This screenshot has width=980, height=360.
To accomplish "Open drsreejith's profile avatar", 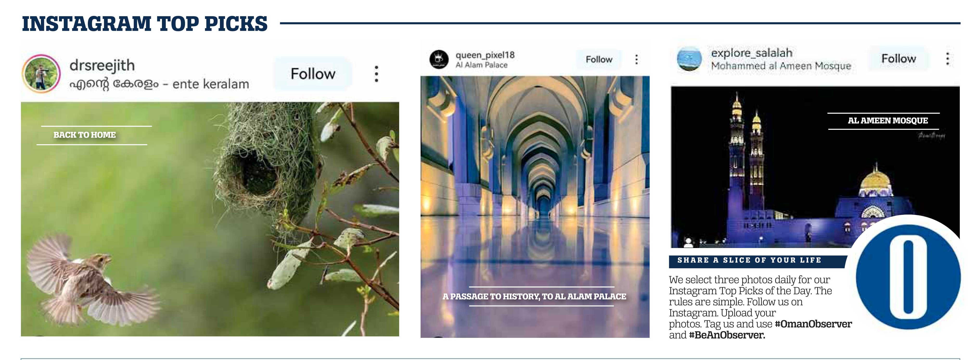I will pos(41,73).
